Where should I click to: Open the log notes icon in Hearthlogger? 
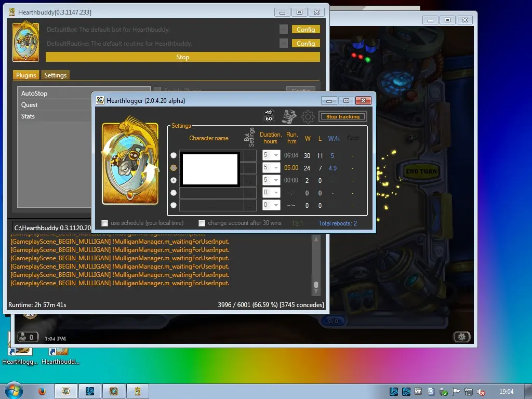tap(289, 116)
